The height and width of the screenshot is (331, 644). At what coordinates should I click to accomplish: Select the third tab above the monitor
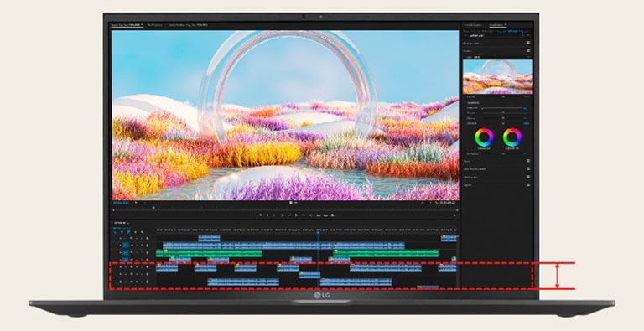(189, 25)
